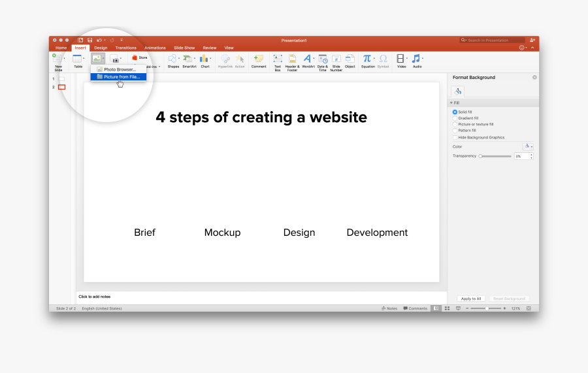Viewport: 588px width, 373px height.
Task: Click zoom in plus button
Action: pos(504,308)
